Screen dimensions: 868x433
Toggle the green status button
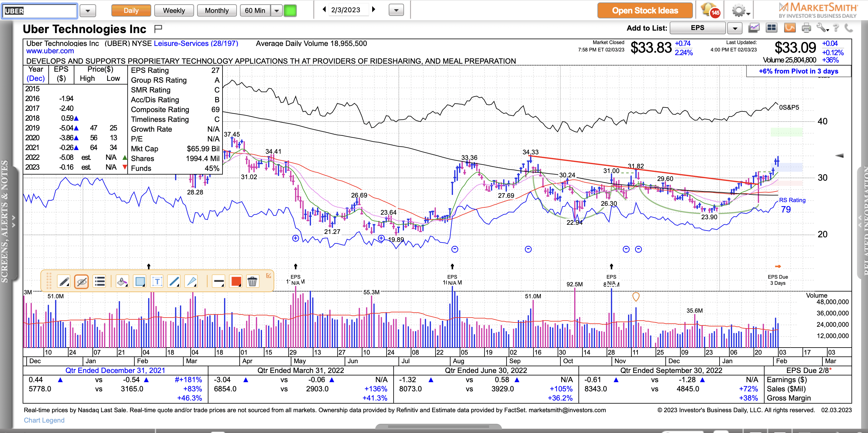[x=290, y=10]
